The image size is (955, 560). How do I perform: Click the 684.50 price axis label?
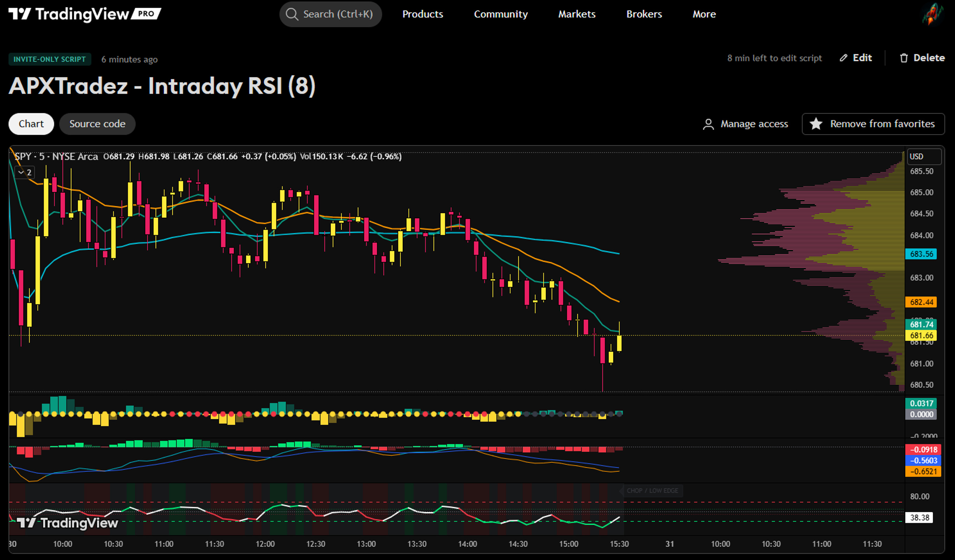[922, 213]
